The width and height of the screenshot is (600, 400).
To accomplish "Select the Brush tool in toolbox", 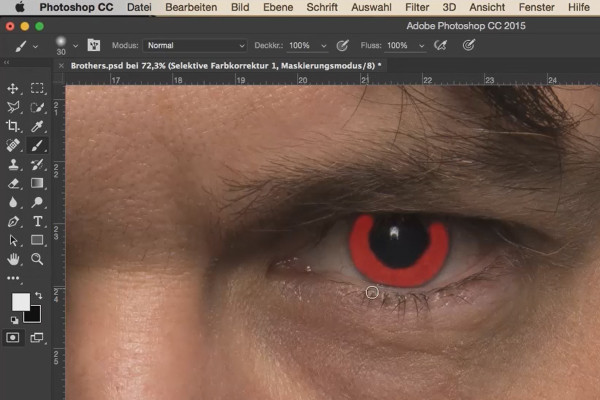I will tap(37, 145).
